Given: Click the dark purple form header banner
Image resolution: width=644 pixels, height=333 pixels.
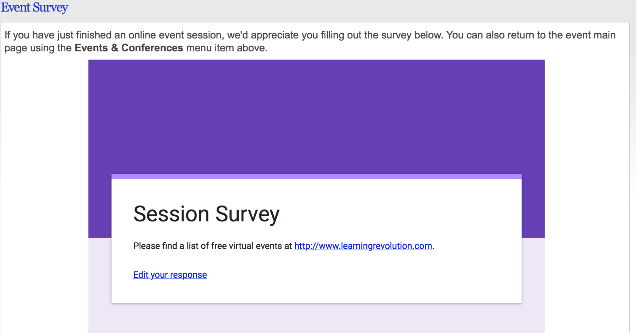Looking at the screenshot, I should point(316,116).
